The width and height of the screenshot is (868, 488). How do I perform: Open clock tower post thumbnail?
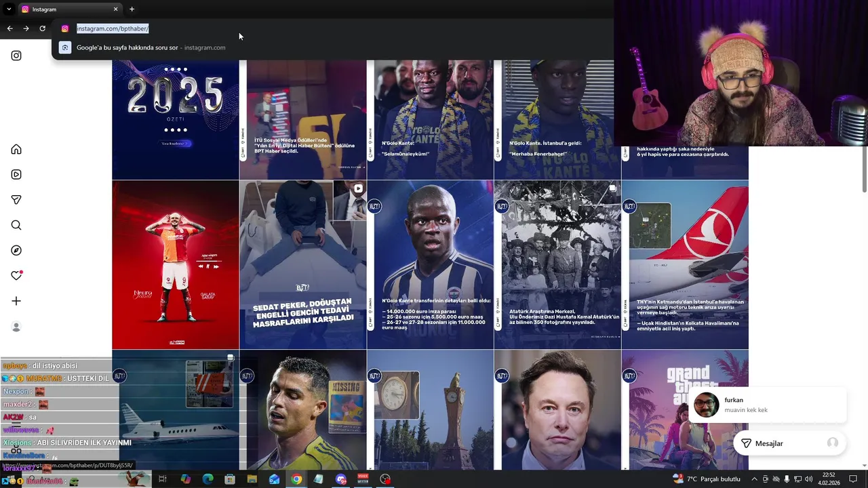[430, 409]
